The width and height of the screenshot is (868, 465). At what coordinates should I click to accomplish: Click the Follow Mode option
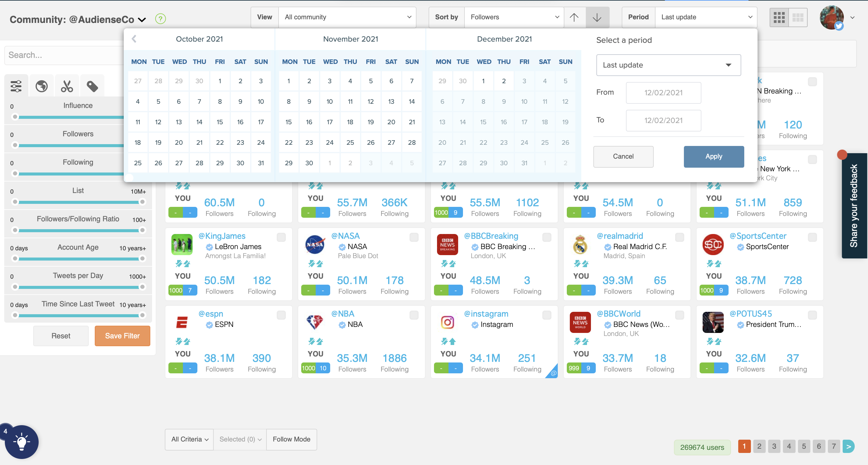coord(292,439)
